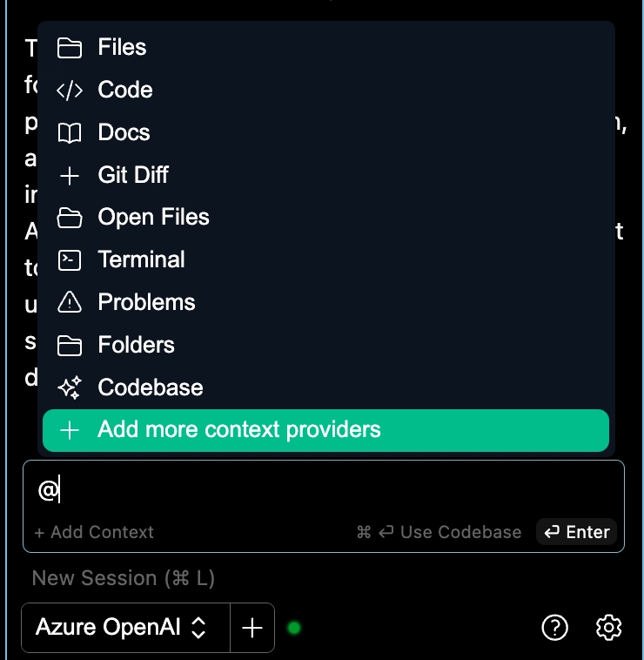Click the terminal prompt icon
644x660 pixels.
70,260
